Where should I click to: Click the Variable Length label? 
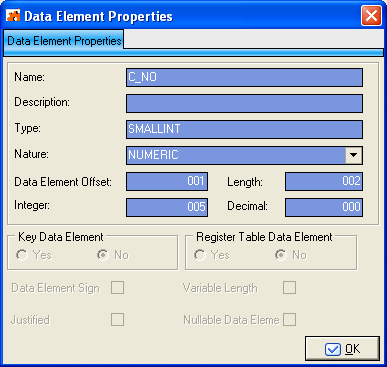point(220,288)
